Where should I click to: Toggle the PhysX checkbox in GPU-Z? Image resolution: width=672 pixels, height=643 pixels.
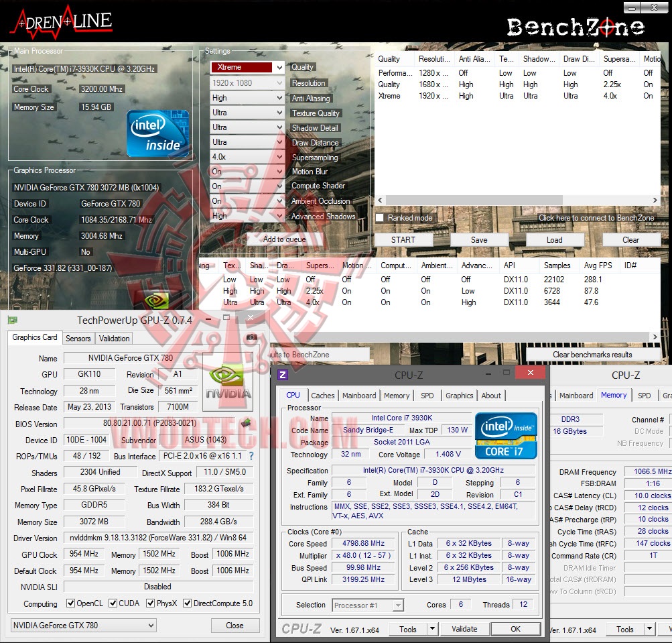(151, 603)
